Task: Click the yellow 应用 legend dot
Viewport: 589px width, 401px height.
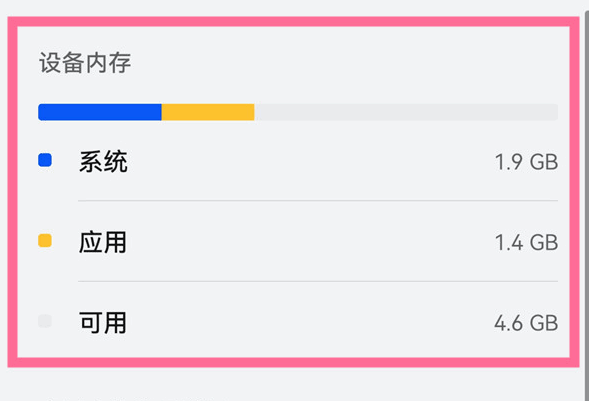Action: click(x=45, y=240)
